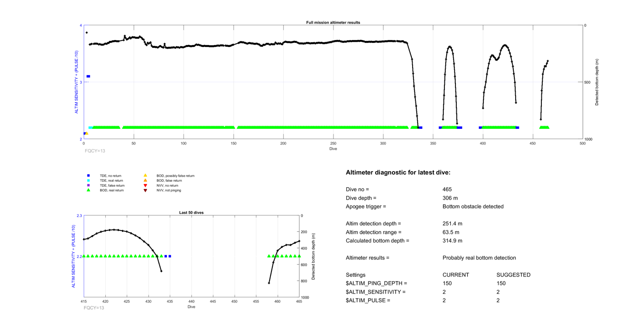Screen dimensions: 644x334
Task: Click the red triangle NVV no return legend marker
Action: click(145, 185)
